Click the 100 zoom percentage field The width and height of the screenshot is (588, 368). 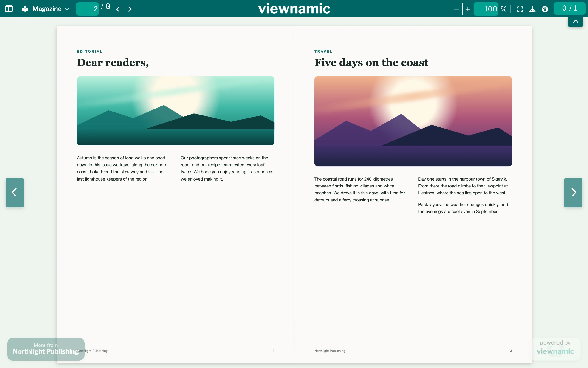[x=486, y=9]
